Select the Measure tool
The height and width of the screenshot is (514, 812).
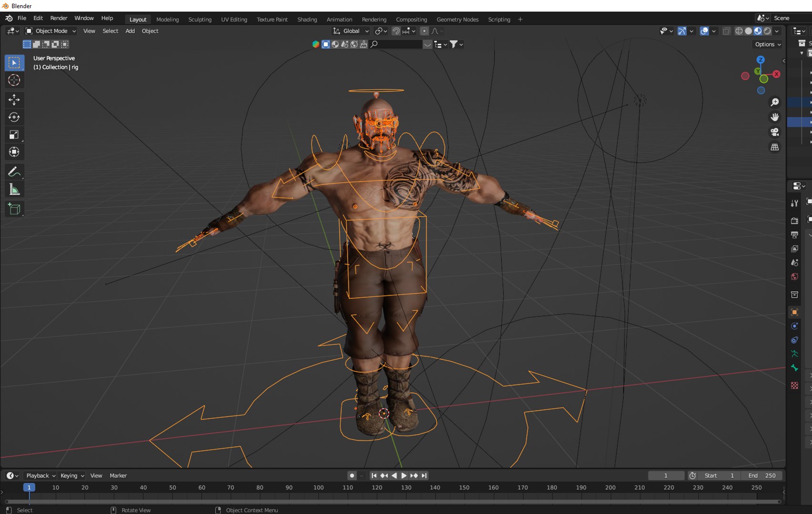point(14,190)
